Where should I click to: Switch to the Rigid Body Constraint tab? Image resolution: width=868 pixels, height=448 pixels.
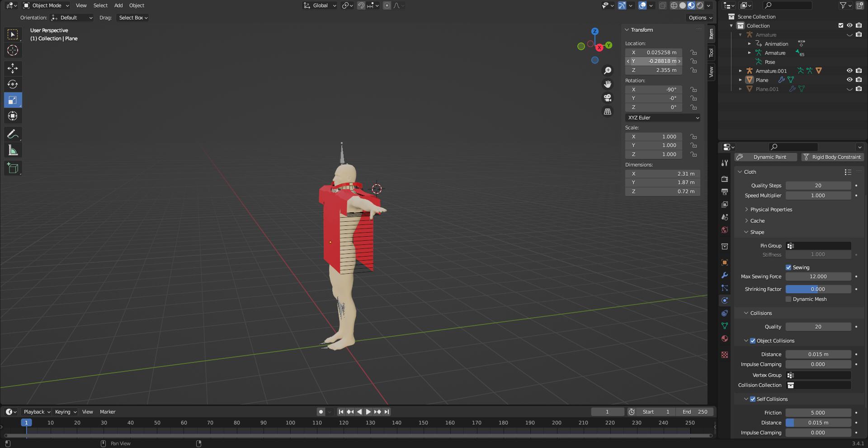(x=832, y=157)
